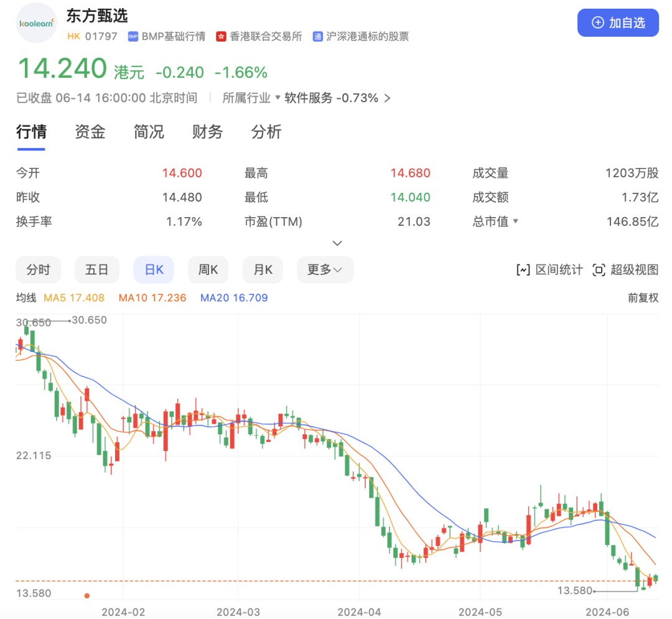The height and width of the screenshot is (619, 672).
Task: Switch to the 分析 tab
Action: click(266, 132)
